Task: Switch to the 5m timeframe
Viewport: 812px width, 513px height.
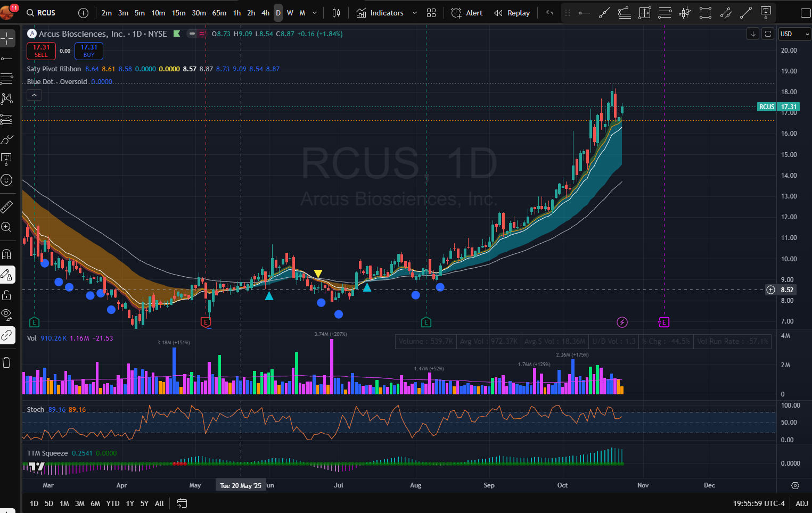Action: pyautogui.click(x=140, y=13)
